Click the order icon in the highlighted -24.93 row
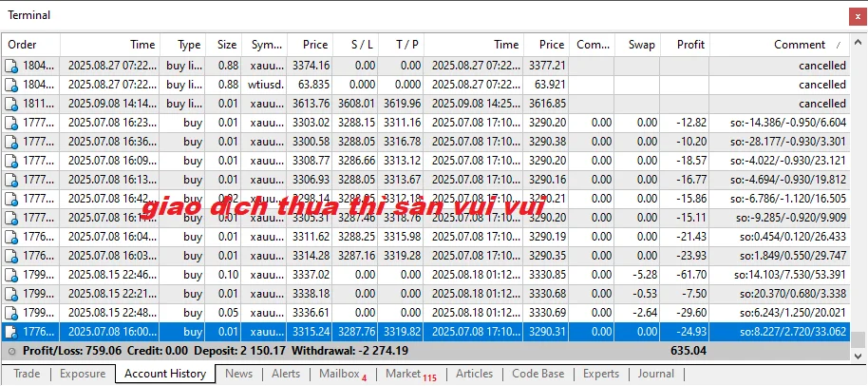This screenshot has width=868, height=386. click(x=11, y=332)
